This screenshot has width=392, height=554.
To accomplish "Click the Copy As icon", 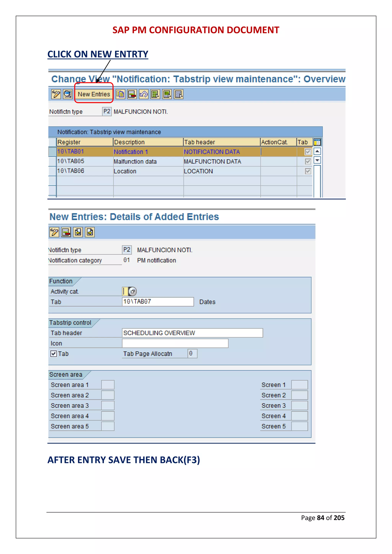I will point(120,94).
